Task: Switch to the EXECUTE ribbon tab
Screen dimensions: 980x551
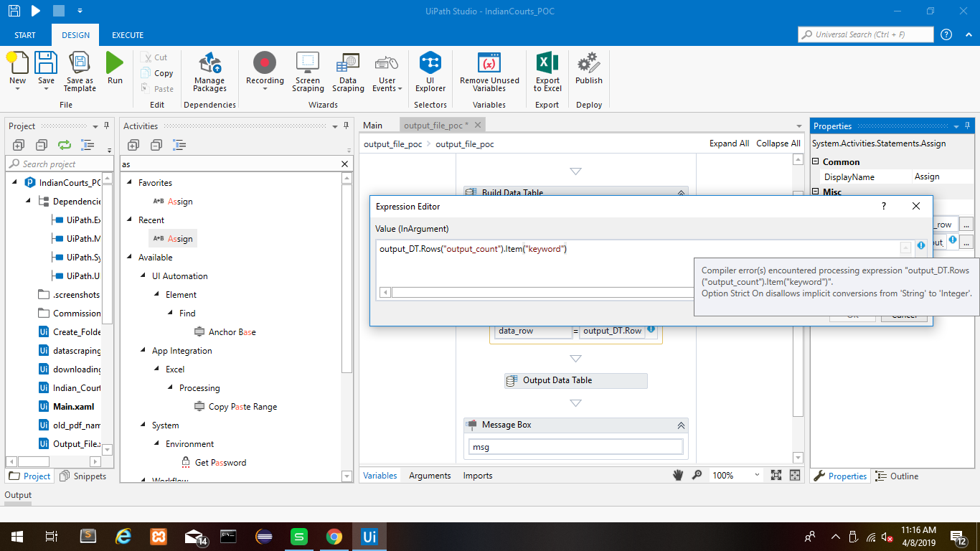Action: [x=128, y=35]
